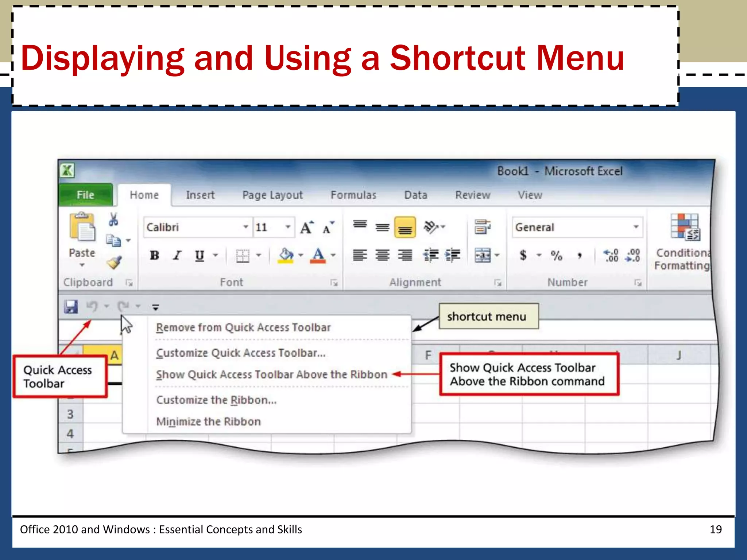Click the Save icon in Quick Access Toolbar
747x560 pixels.
click(x=71, y=307)
